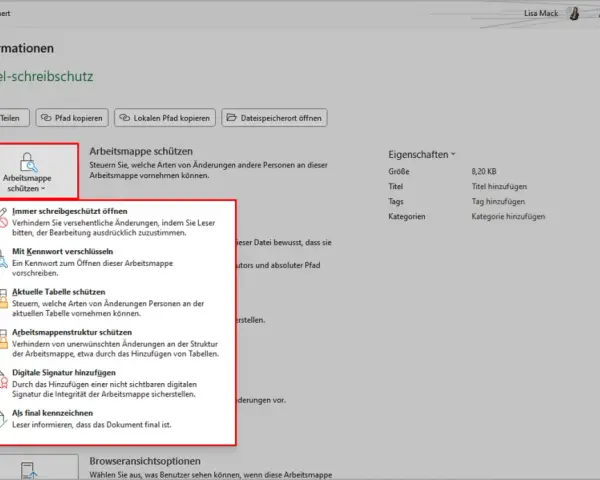Click the lock icon beside Aktuelle Tabelle schützen
Screen dimensions: 600x480
click(x=3, y=299)
